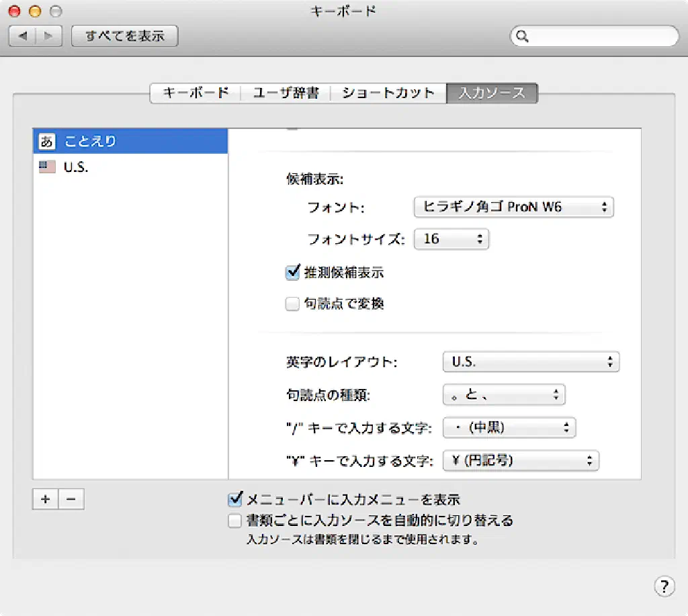The width and height of the screenshot is (688, 616).
Task: Open the 句読点の種類 dropdown
Action: [x=504, y=395]
